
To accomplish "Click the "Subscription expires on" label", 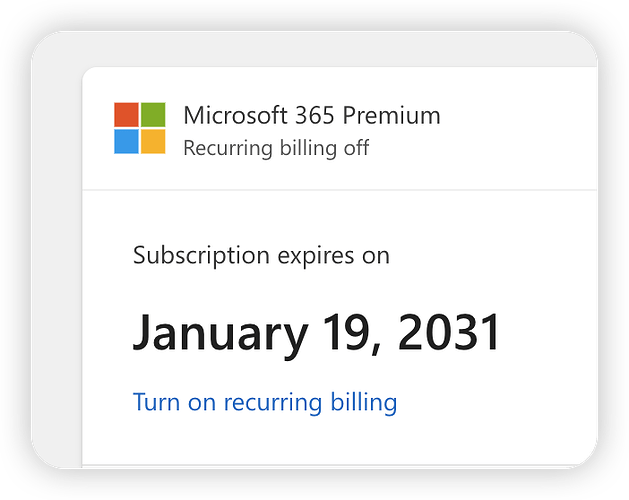I will tap(261, 255).
